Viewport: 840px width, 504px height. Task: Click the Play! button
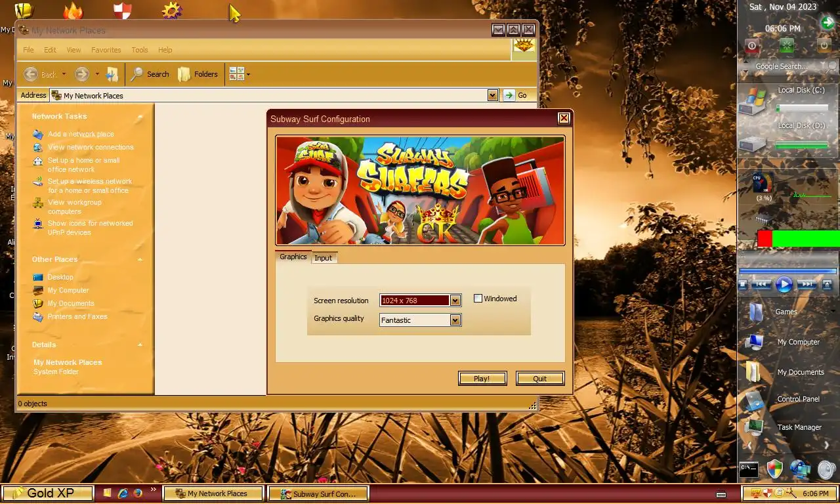(482, 379)
